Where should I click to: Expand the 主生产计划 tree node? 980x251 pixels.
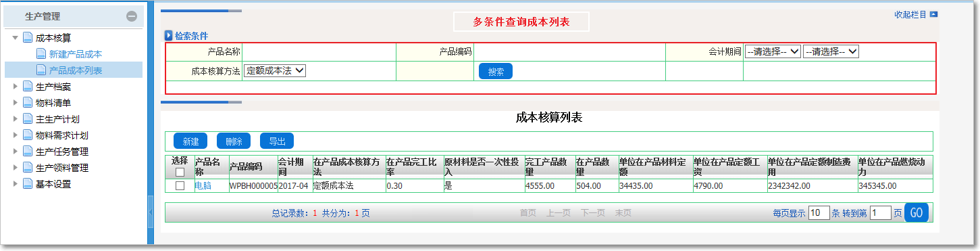click(16, 119)
